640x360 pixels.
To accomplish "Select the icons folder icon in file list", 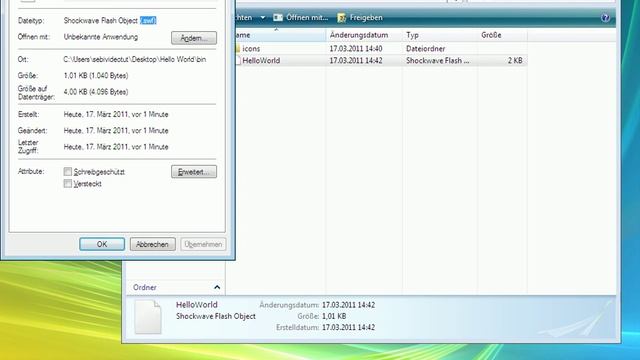I will [238, 49].
